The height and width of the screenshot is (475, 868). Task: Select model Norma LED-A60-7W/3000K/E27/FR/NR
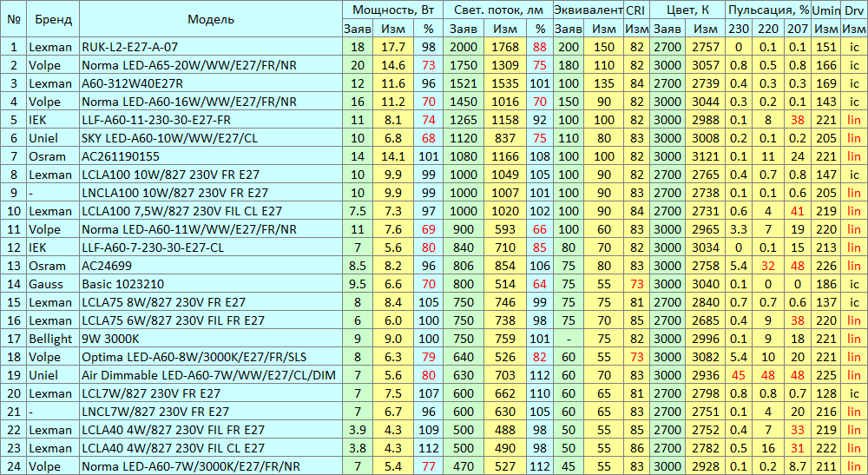pos(210,467)
